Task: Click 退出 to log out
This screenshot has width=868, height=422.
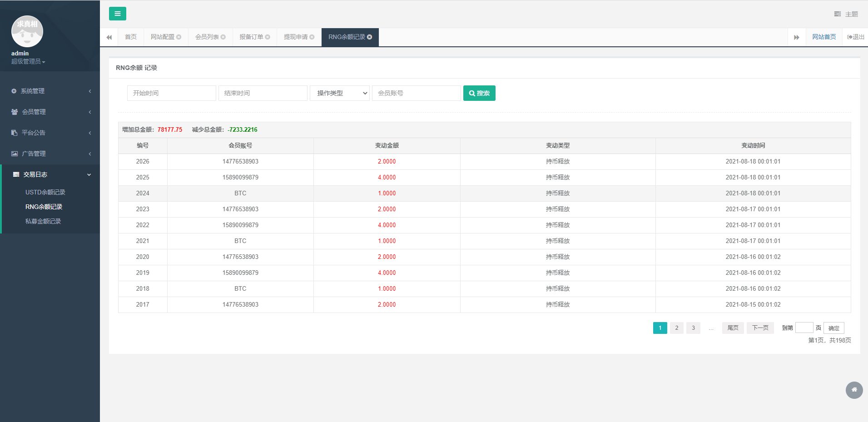Action: [x=856, y=37]
